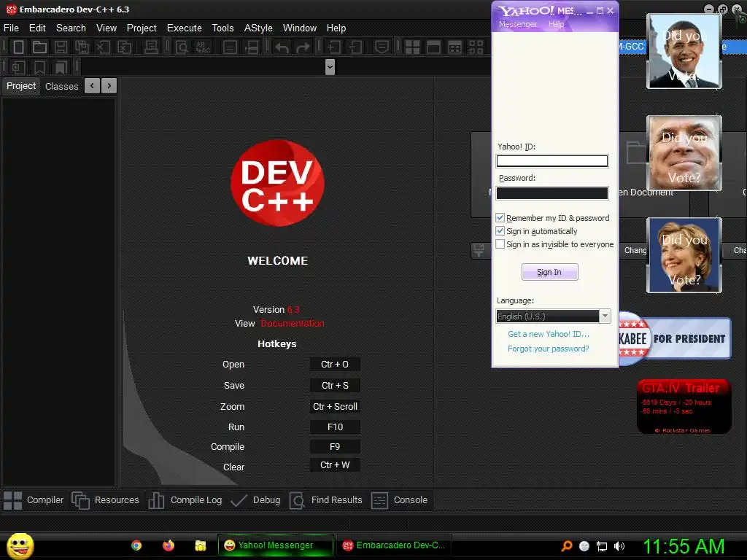Viewport: 747px width, 560px height.
Task: Uncheck Sign in automatically
Action: (500, 231)
